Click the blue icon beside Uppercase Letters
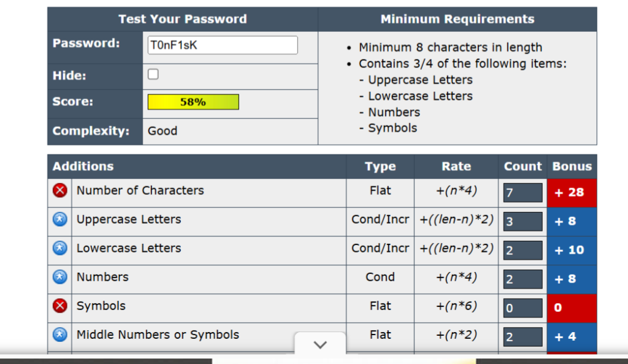628x364 pixels. 59,219
